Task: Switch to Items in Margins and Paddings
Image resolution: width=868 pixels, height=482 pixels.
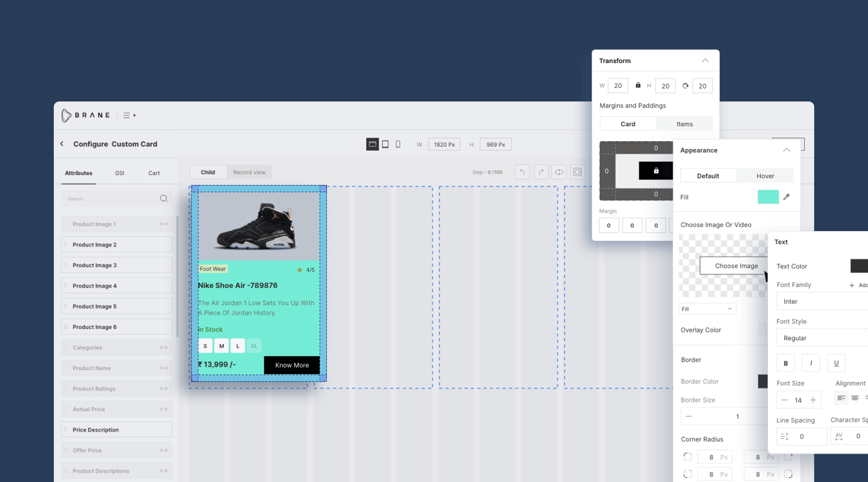Action: click(x=684, y=124)
